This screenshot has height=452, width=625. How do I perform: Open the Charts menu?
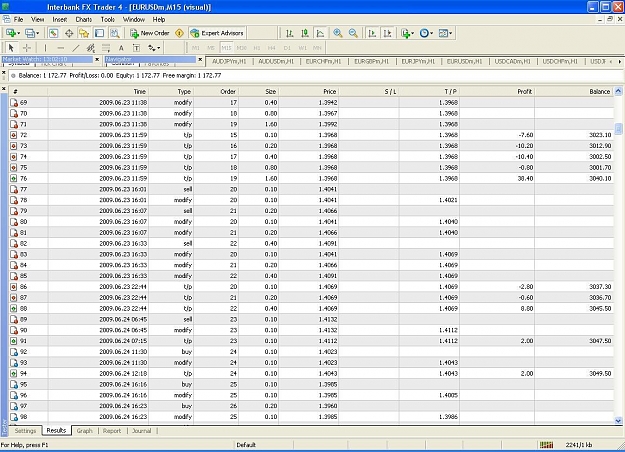click(84, 19)
